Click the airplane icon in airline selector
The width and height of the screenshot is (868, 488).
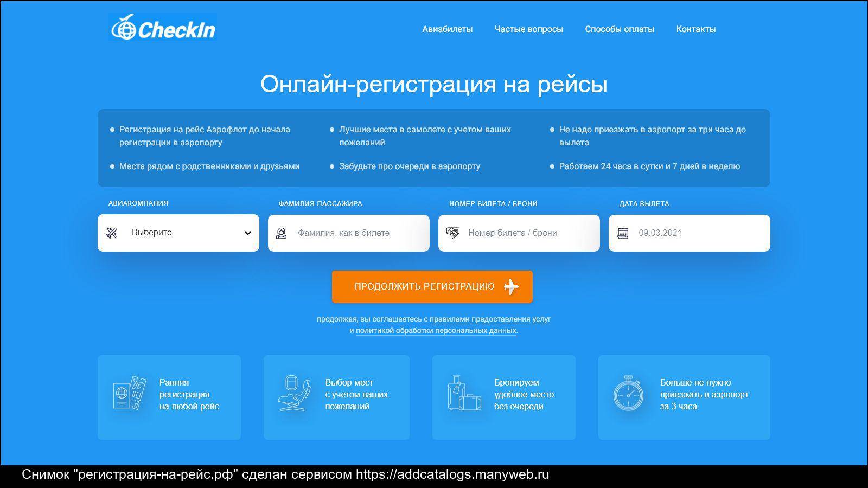tap(112, 233)
